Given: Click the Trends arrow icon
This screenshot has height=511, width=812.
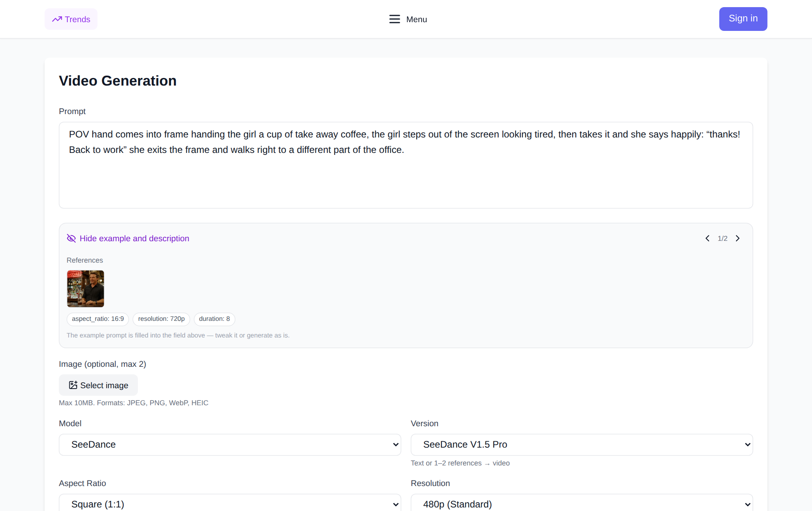Looking at the screenshot, I should tap(57, 19).
